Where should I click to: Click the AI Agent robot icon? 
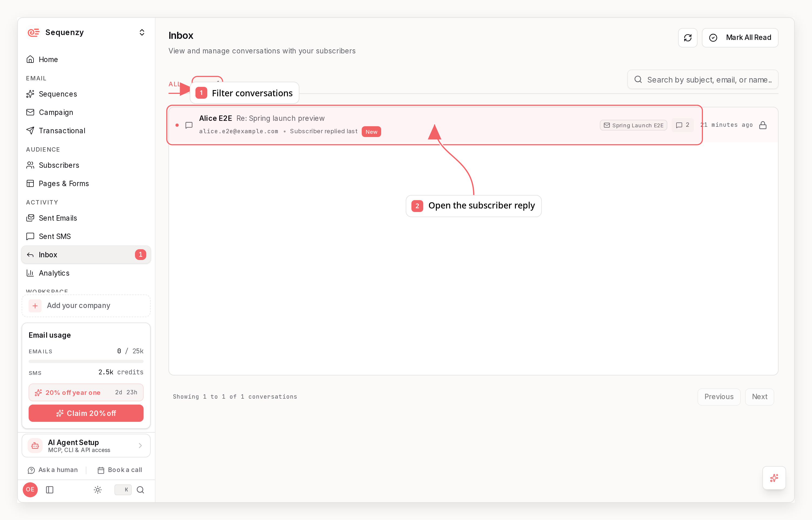tap(35, 446)
